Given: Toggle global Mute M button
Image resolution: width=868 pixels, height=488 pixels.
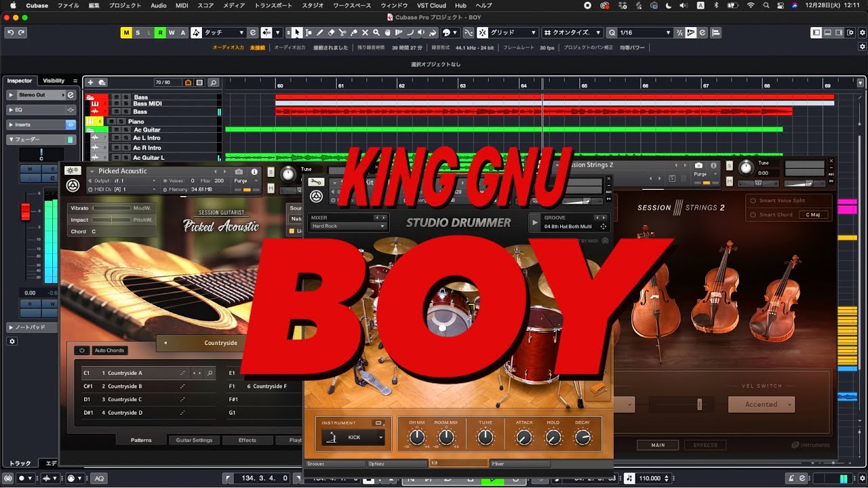Looking at the screenshot, I should [x=126, y=33].
